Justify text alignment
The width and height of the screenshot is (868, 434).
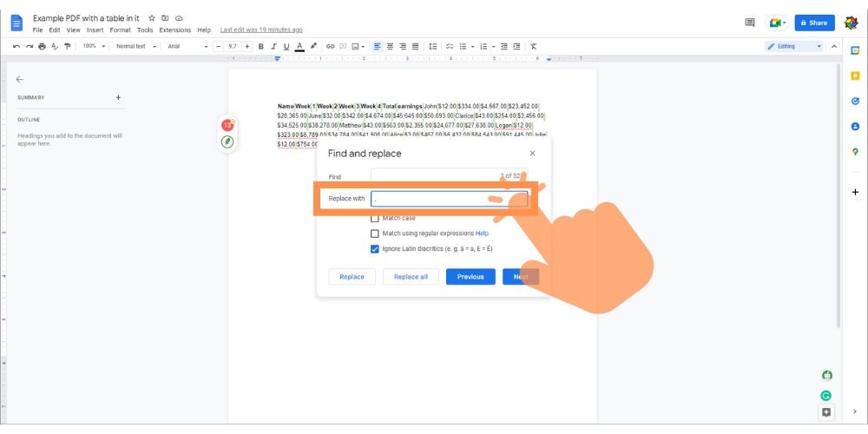pyautogui.click(x=415, y=47)
